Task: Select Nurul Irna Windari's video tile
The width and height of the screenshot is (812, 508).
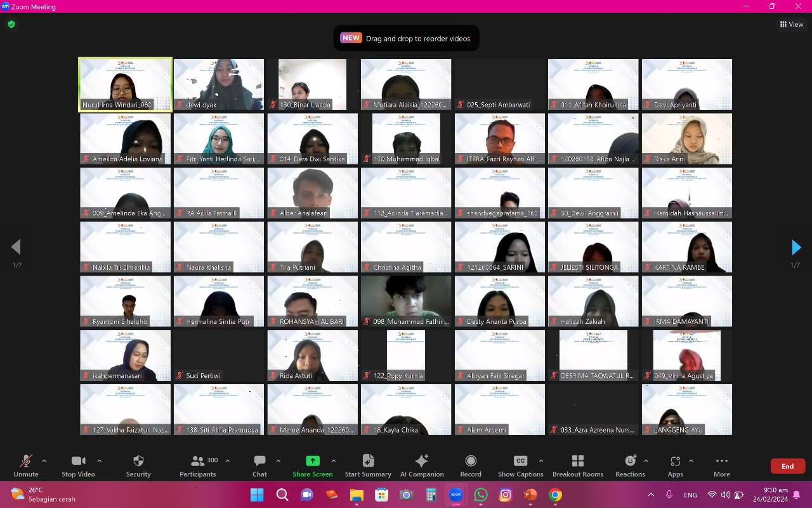Action: 125,84
